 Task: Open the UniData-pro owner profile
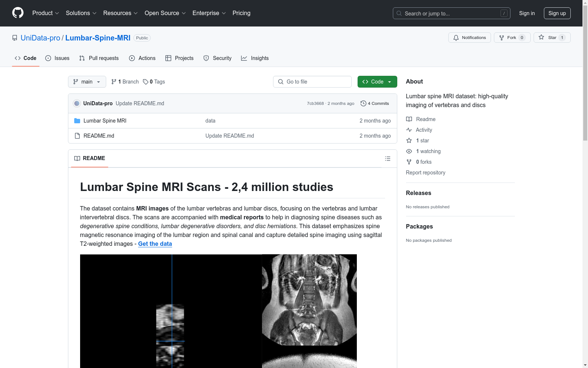[40, 38]
